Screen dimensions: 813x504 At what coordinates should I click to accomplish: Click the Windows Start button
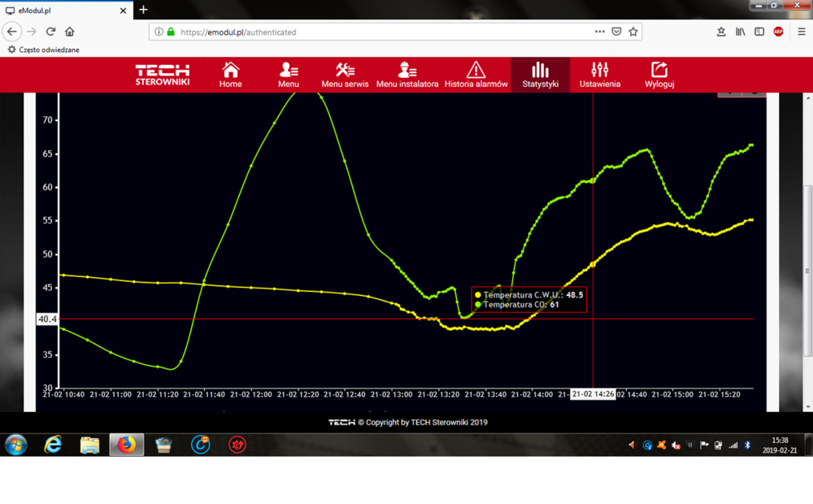[x=16, y=445]
